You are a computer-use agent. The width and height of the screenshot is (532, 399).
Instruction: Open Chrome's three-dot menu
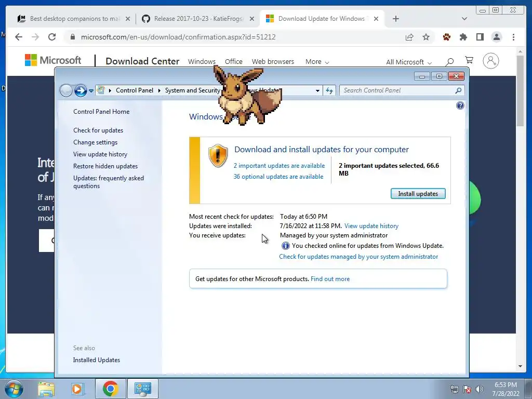coord(513,37)
